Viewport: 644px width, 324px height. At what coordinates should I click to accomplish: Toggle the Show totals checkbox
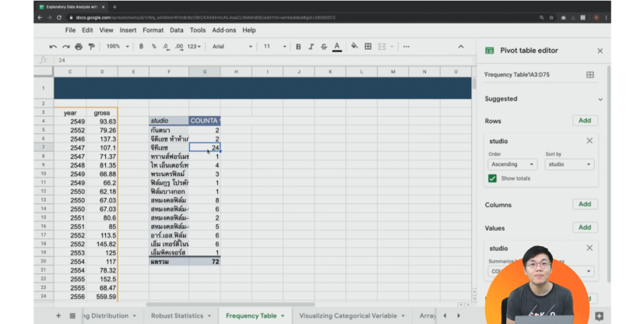click(492, 178)
